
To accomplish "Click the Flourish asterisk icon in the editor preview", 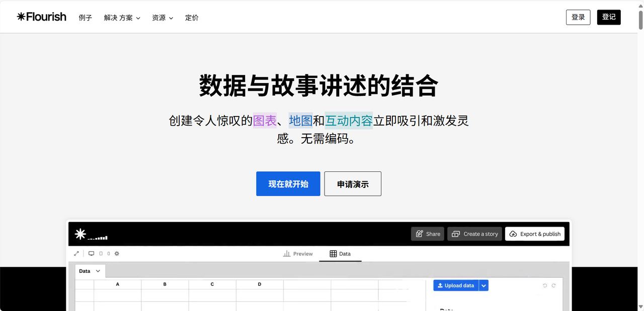I will 80,234.
